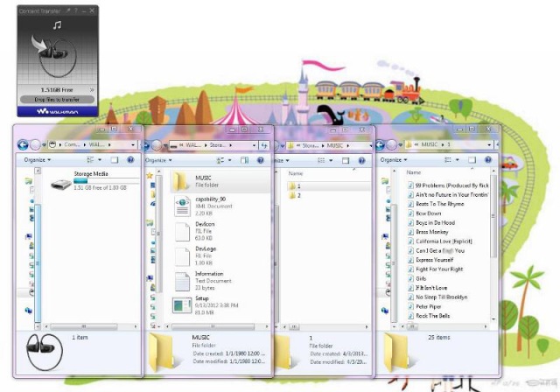Click the Walkman device image in Content Transfer
Viewport: 560px width, 392px height.
[57, 56]
